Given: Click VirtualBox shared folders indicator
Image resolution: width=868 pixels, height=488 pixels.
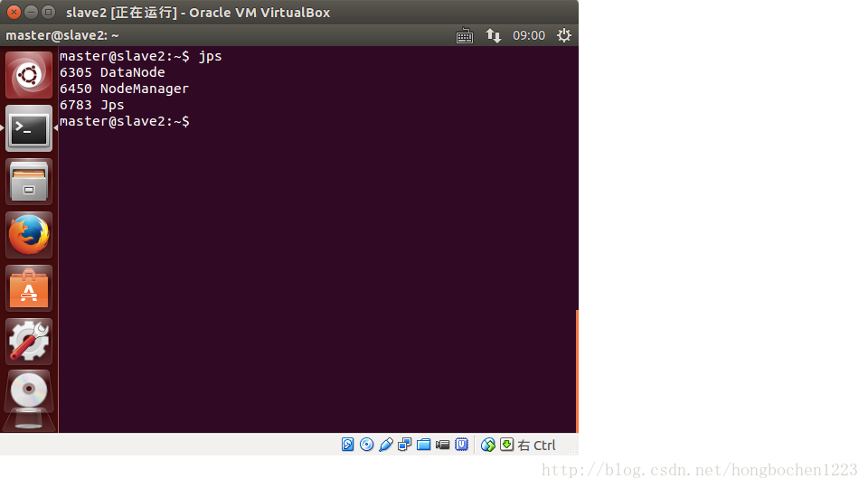Looking at the screenshot, I should [x=423, y=445].
